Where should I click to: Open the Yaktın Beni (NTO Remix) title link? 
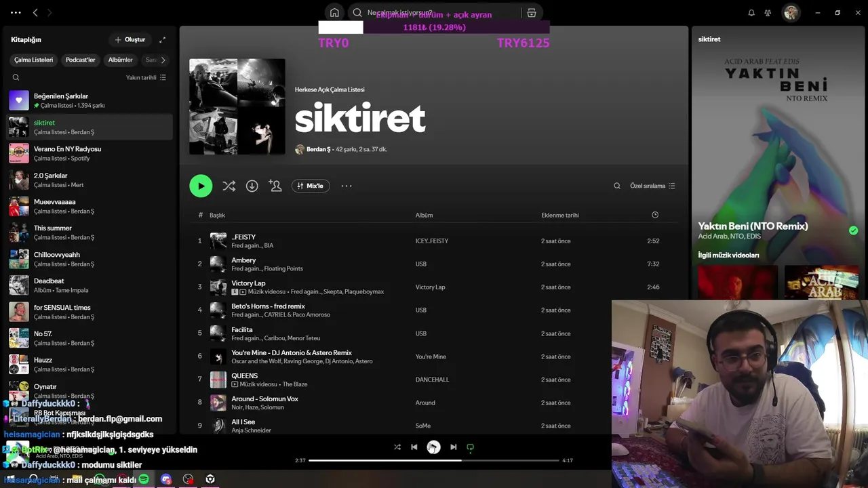click(x=753, y=226)
